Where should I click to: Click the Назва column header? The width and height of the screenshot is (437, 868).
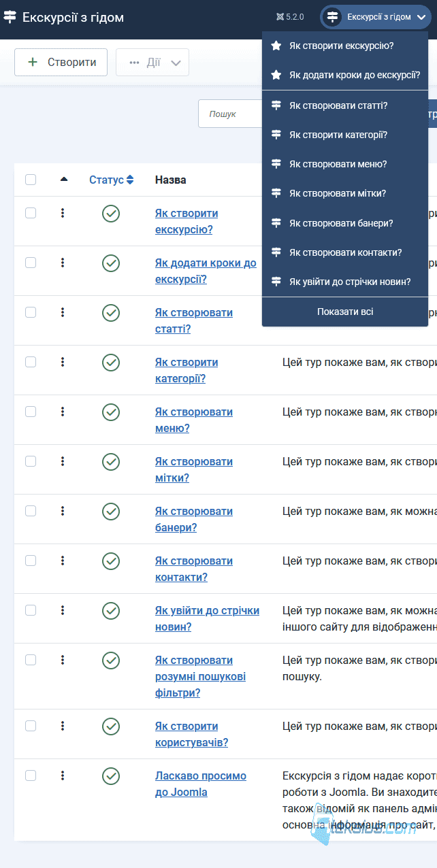(x=171, y=180)
